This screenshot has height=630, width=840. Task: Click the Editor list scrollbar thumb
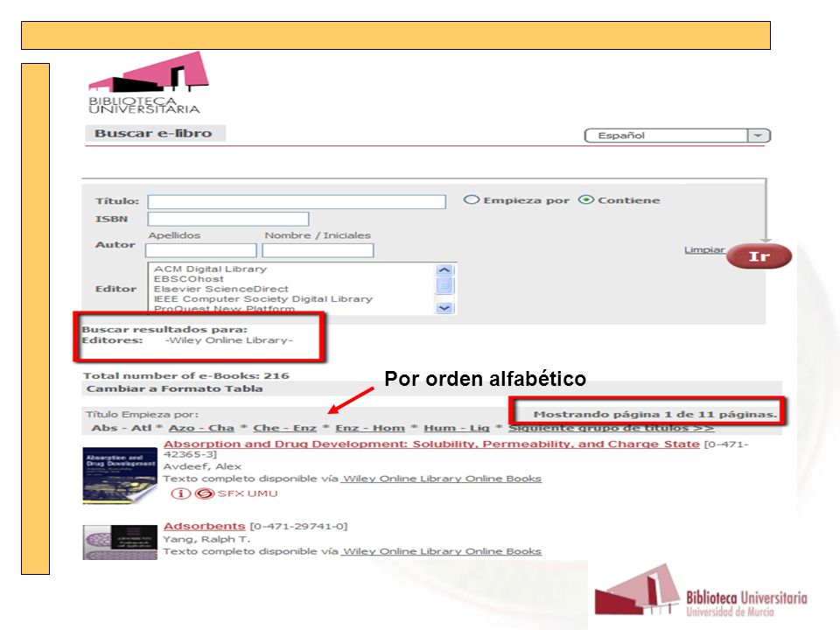point(444,285)
